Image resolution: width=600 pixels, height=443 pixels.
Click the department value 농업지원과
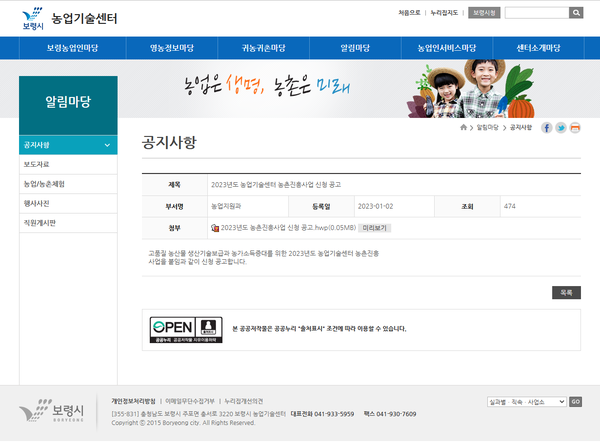click(x=226, y=207)
